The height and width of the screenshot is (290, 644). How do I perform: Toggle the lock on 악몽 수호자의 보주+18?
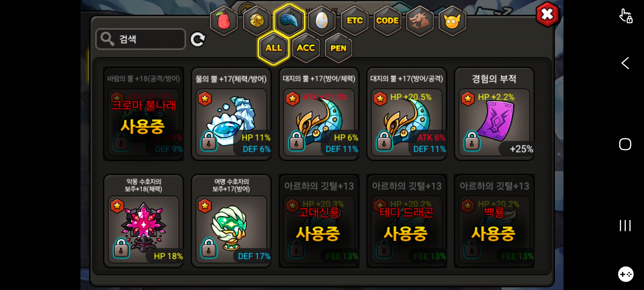point(121,248)
